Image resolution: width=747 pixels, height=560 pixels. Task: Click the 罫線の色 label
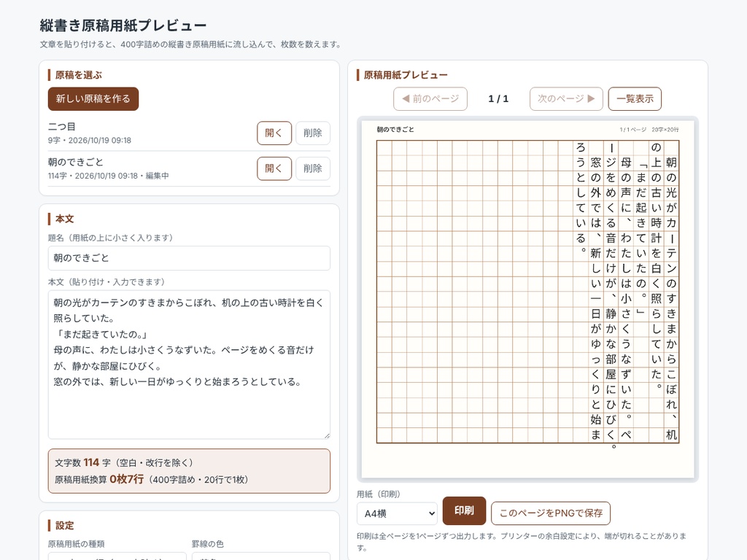click(208, 544)
